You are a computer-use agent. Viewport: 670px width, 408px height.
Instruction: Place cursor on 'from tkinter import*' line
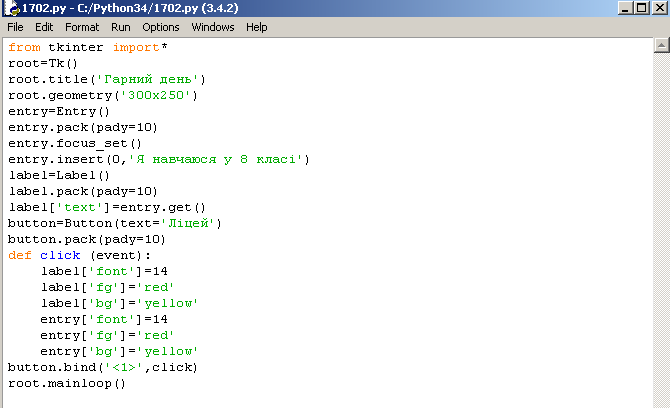(x=88, y=47)
